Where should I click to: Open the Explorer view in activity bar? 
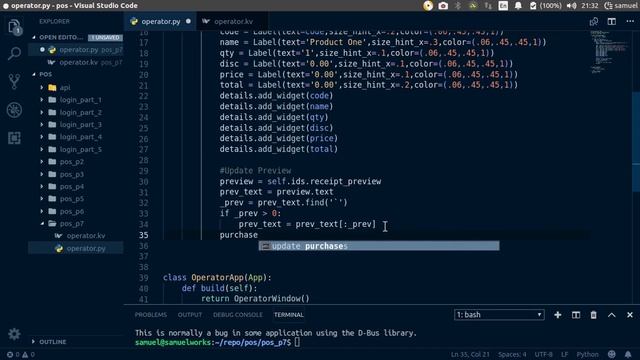(x=14, y=27)
